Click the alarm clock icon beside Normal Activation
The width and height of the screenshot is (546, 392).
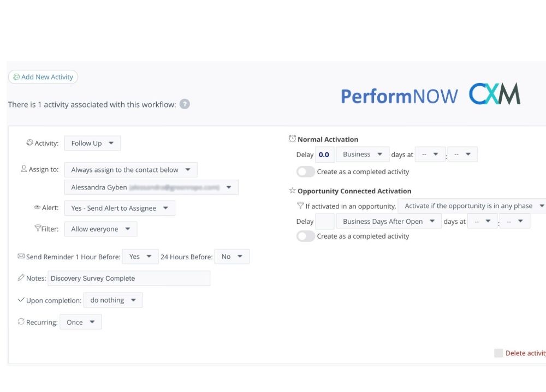(293, 139)
